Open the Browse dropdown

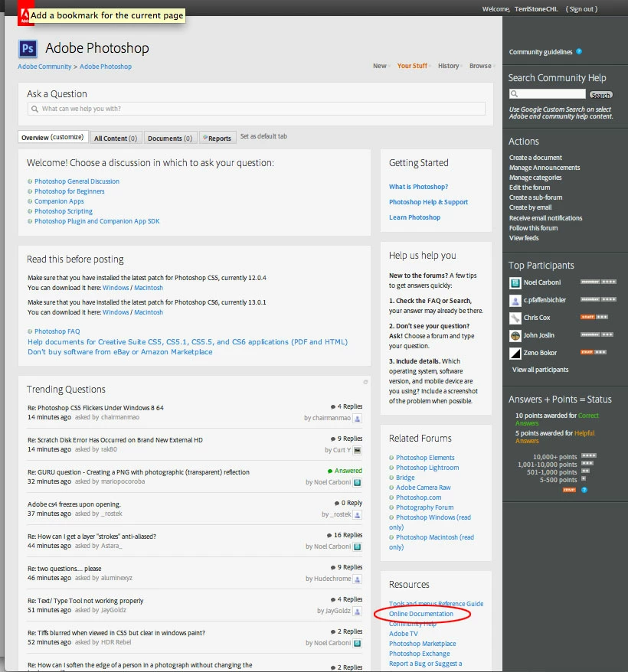click(481, 66)
